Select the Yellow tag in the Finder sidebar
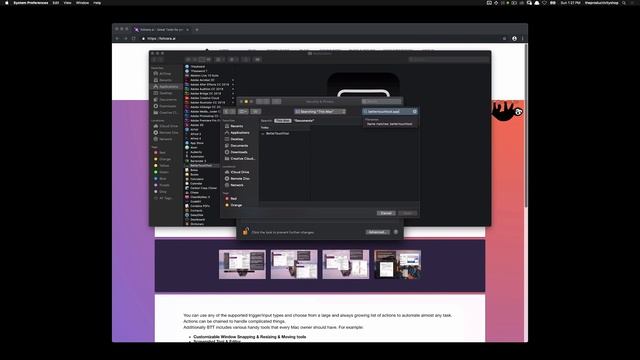The height and width of the screenshot is (360, 640). click(x=164, y=166)
